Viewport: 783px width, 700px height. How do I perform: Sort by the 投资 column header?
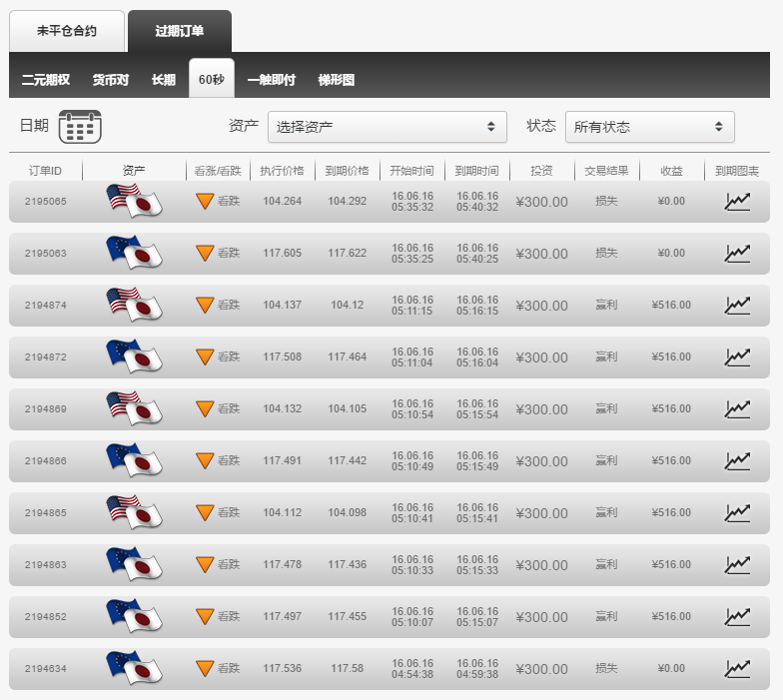tap(541, 171)
